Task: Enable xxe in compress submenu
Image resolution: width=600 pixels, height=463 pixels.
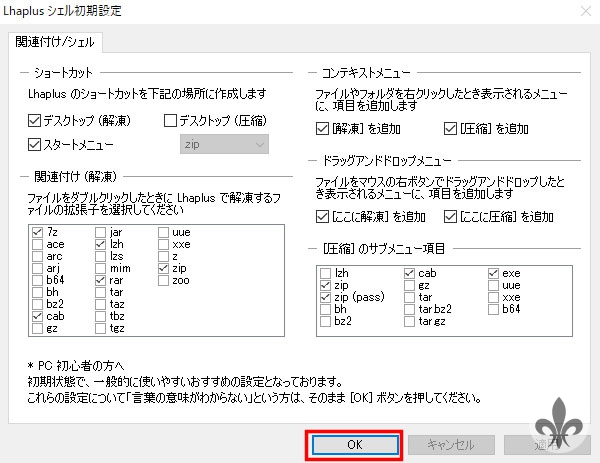Action: pos(493,297)
